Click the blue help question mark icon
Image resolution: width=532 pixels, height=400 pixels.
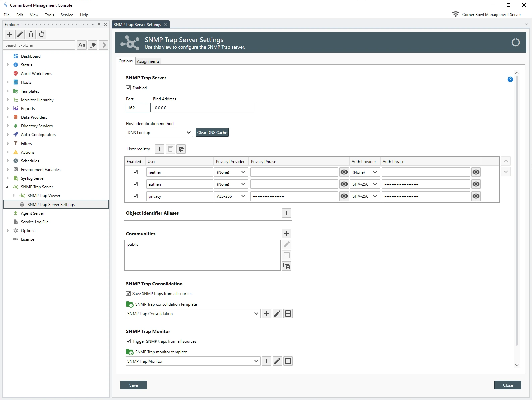(x=510, y=79)
